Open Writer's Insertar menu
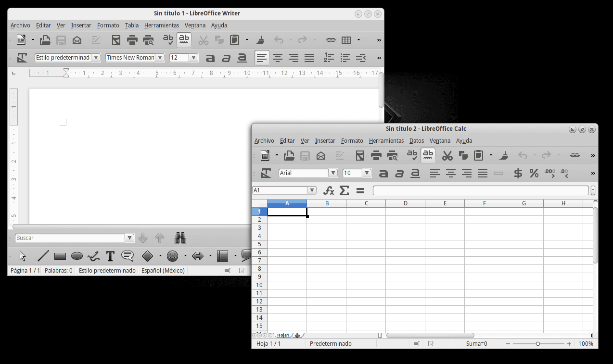 (81, 25)
